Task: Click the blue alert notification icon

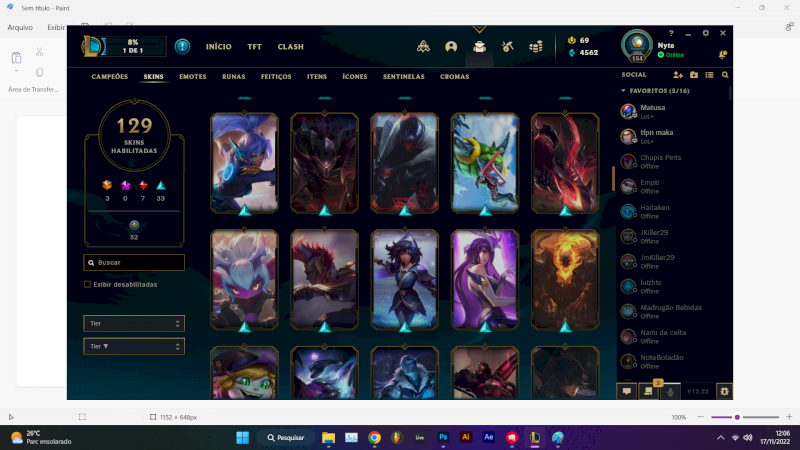Action: click(182, 46)
